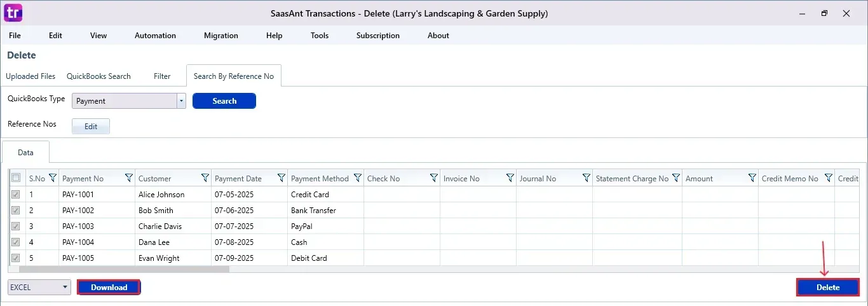Image resolution: width=868 pixels, height=306 pixels.
Task: Click the blue Search button
Action: [x=224, y=101]
